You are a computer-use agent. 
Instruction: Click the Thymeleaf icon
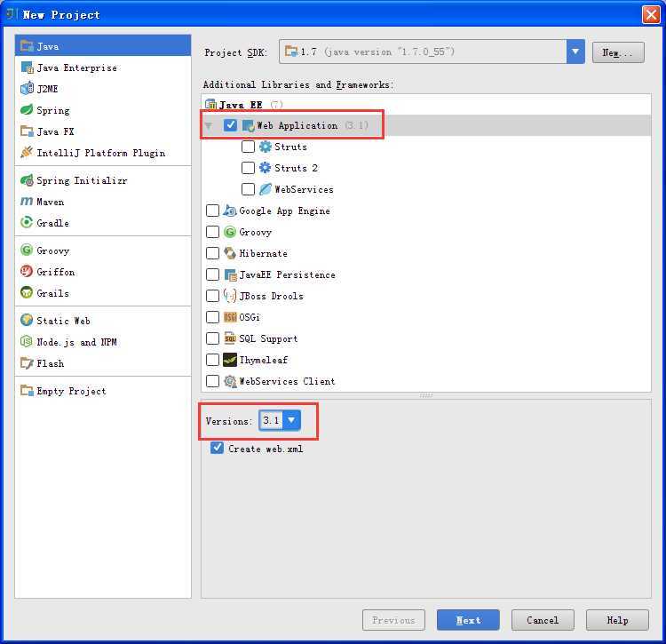(x=230, y=360)
